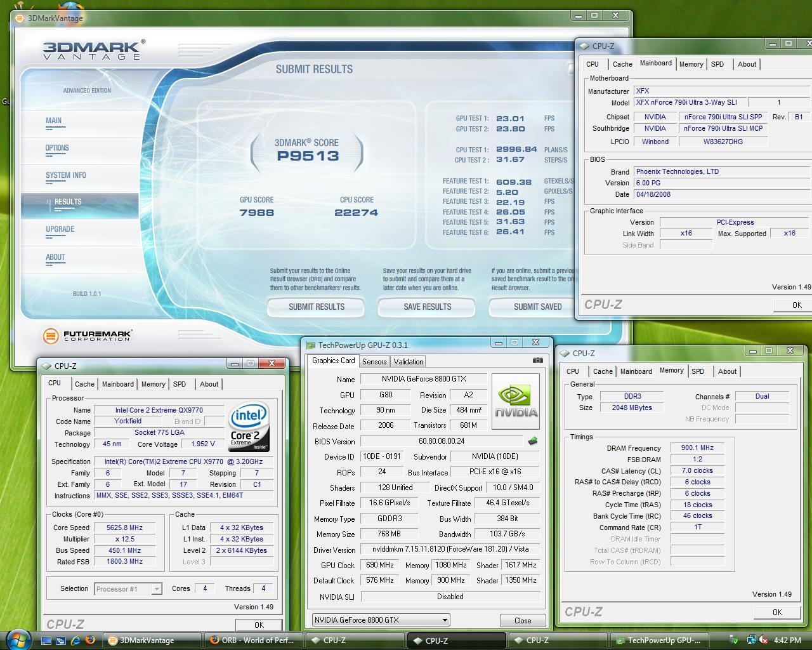812x650 pixels.
Task: Switch to the Sensors tab in GPU-Z
Action: click(x=374, y=361)
